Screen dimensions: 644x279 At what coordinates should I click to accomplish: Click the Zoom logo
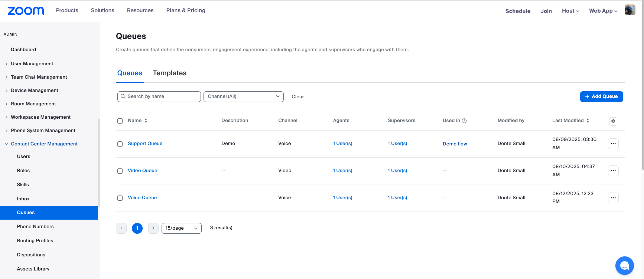(x=26, y=11)
